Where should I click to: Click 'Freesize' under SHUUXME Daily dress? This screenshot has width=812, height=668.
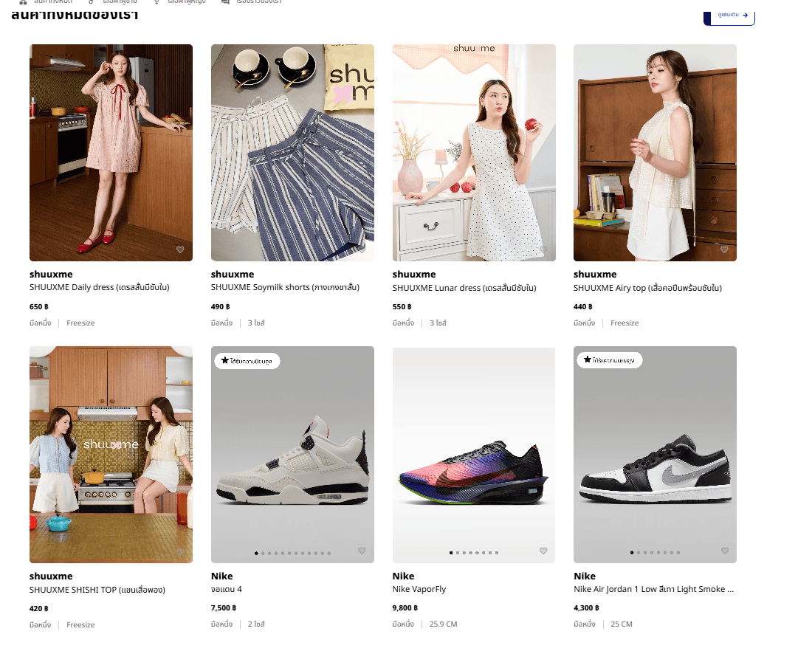[x=80, y=323]
